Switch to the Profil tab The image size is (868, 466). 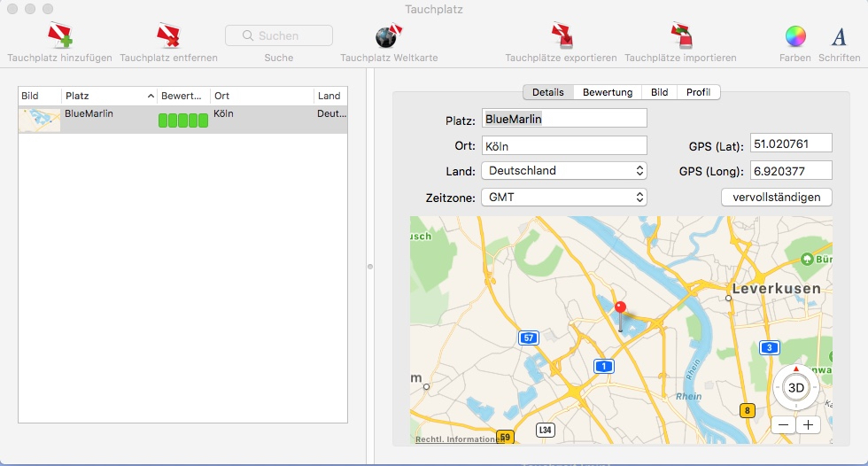tap(698, 92)
